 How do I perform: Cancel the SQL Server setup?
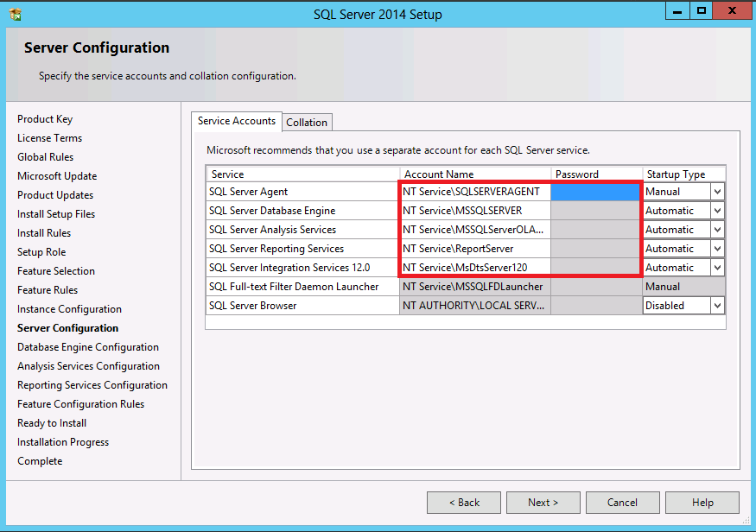622,503
